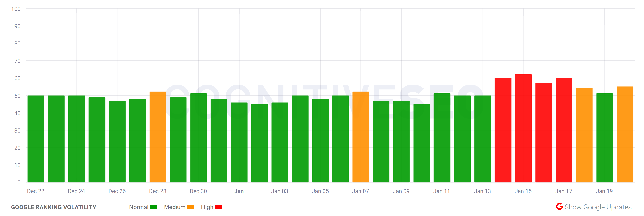The image size is (644, 216).
Task: Select the green bar above Dec 22
Action: [36, 140]
